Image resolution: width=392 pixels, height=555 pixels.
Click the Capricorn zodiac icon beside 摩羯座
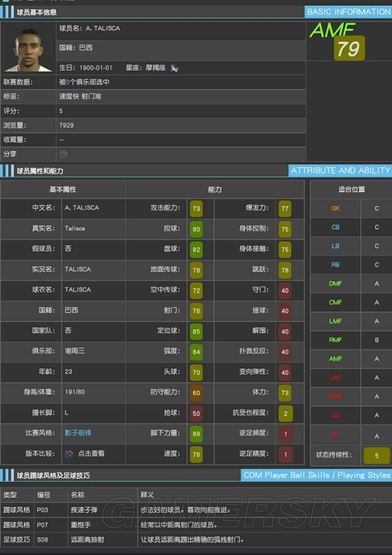[174, 68]
